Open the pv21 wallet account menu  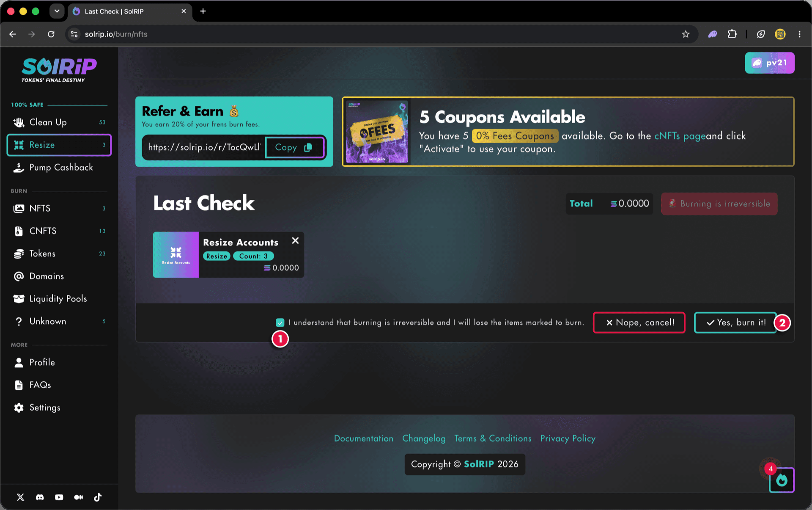coord(770,63)
